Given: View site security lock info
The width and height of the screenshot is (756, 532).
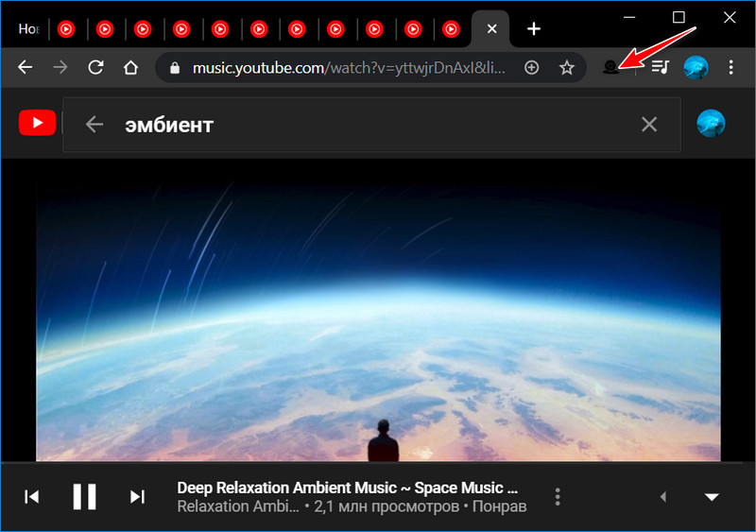Looking at the screenshot, I should pyautogui.click(x=175, y=68).
